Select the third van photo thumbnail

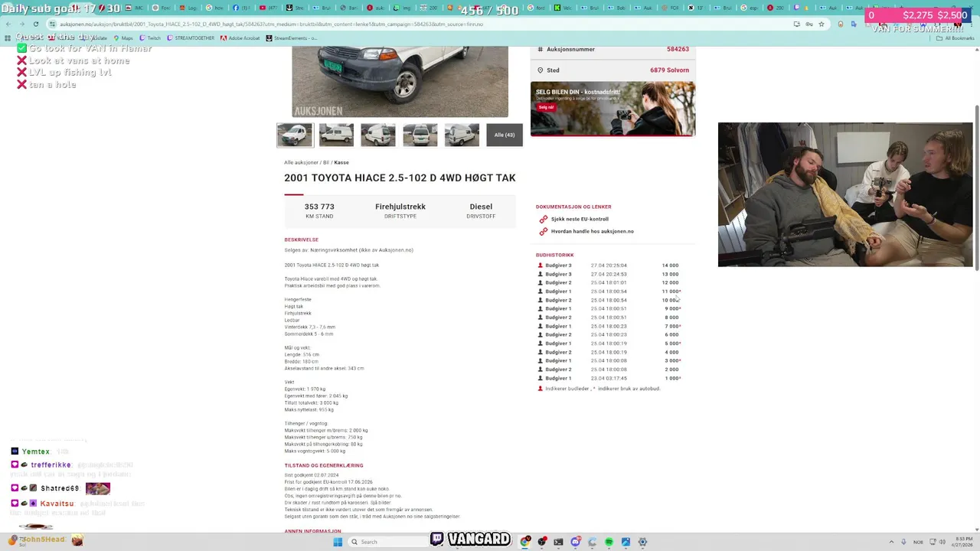[x=378, y=135]
